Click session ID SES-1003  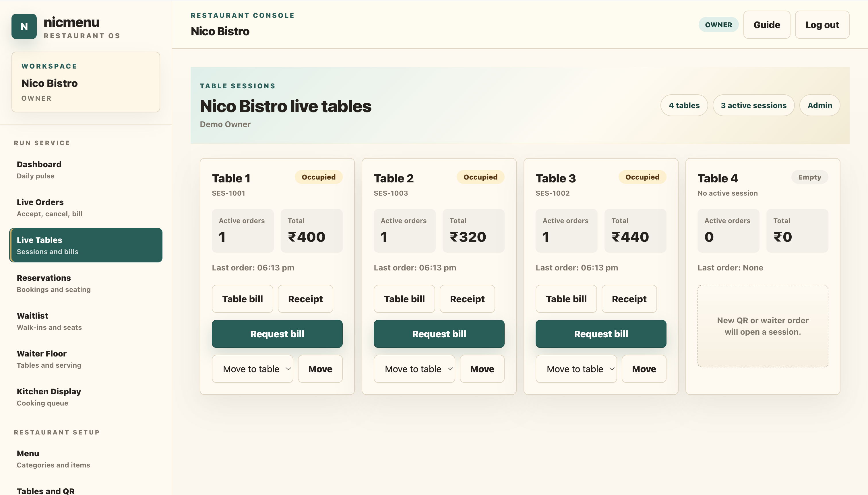tap(391, 193)
